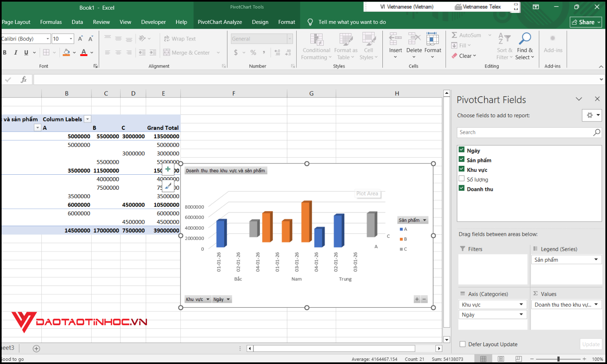The height and width of the screenshot is (364, 607).
Task: Open the Data ribbon tab
Action: (x=77, y=22)
